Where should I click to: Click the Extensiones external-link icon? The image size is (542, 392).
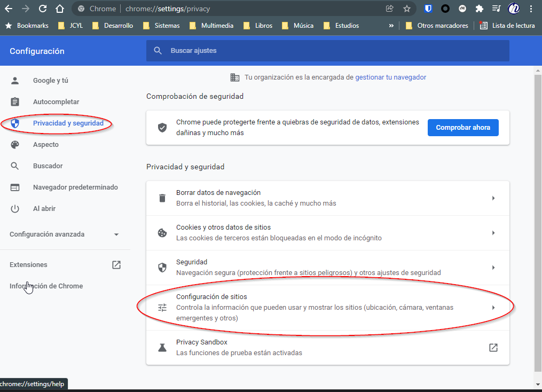(116, 265)
